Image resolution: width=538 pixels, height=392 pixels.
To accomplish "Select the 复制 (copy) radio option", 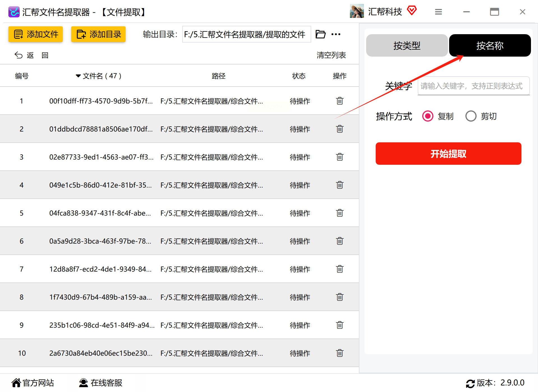I will tap(428, 116).
